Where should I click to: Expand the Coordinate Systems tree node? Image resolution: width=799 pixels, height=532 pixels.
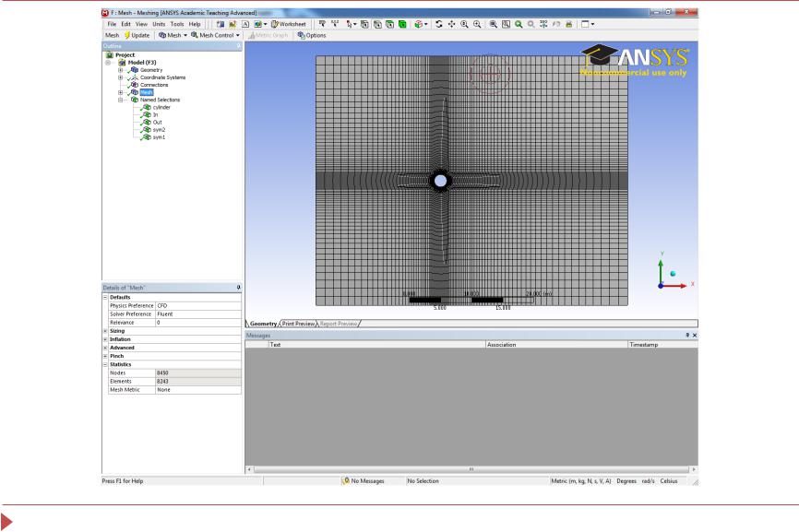click(120, 77)
